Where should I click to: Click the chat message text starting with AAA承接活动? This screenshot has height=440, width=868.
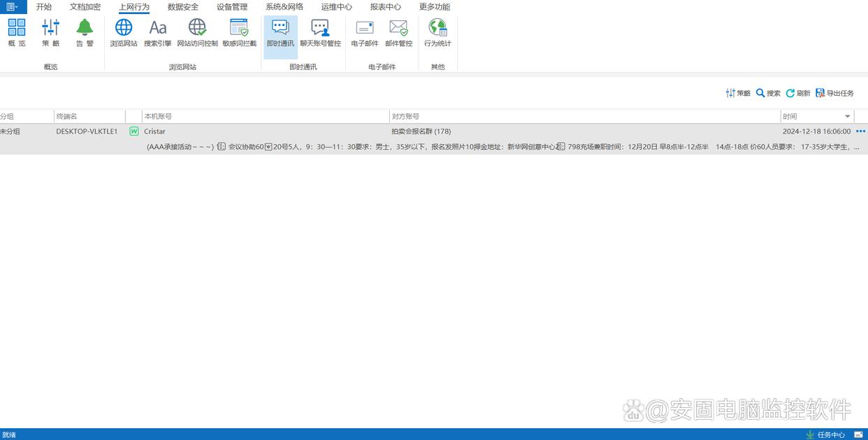(503, 147)
